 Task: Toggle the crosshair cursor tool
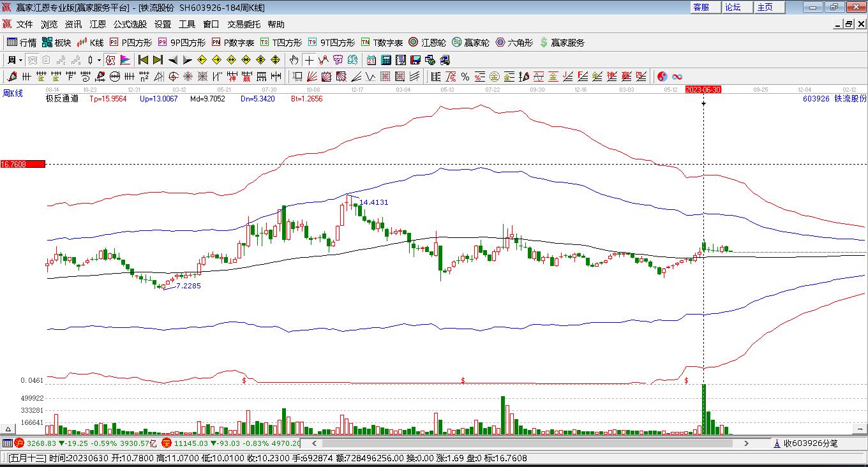point(309,60)
